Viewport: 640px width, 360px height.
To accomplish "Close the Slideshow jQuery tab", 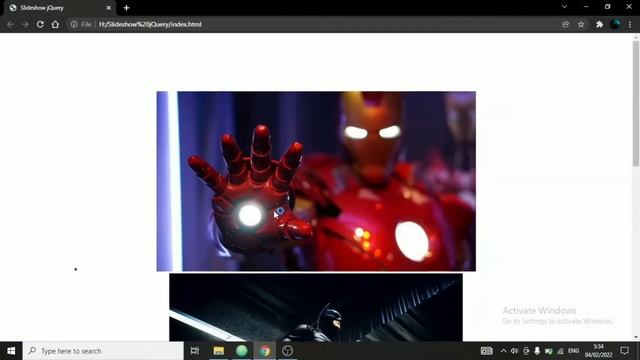I will coord(109,8).
